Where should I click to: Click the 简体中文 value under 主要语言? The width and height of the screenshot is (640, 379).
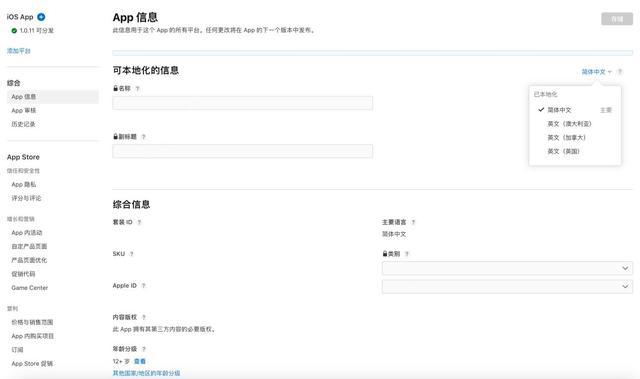pyautogui.click(x=394, y=234)
